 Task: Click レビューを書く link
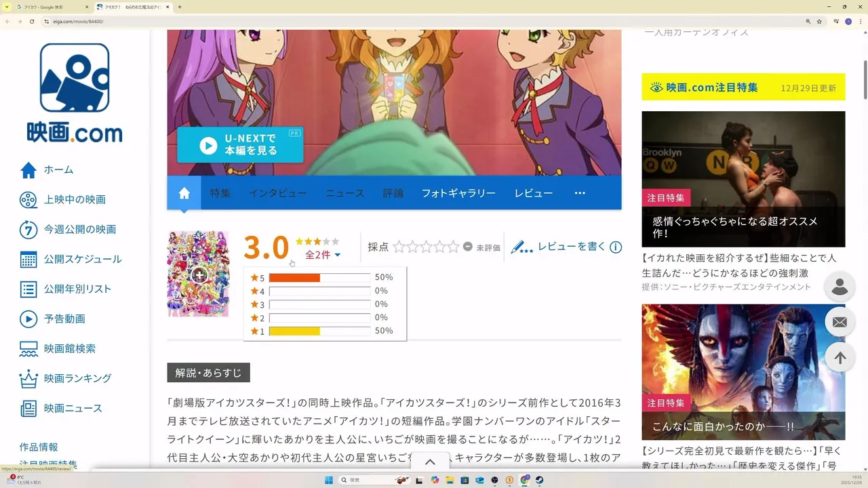coord(572,247)
